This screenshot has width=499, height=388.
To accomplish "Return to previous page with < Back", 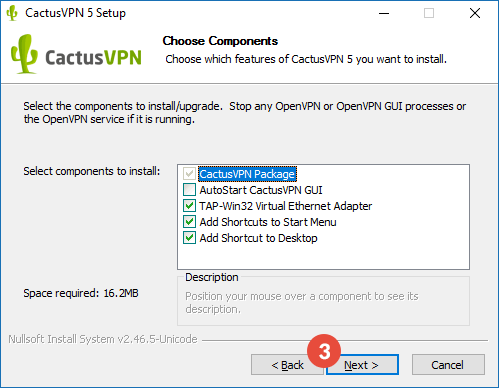I will pyautogui.click(x=287, y=365).
